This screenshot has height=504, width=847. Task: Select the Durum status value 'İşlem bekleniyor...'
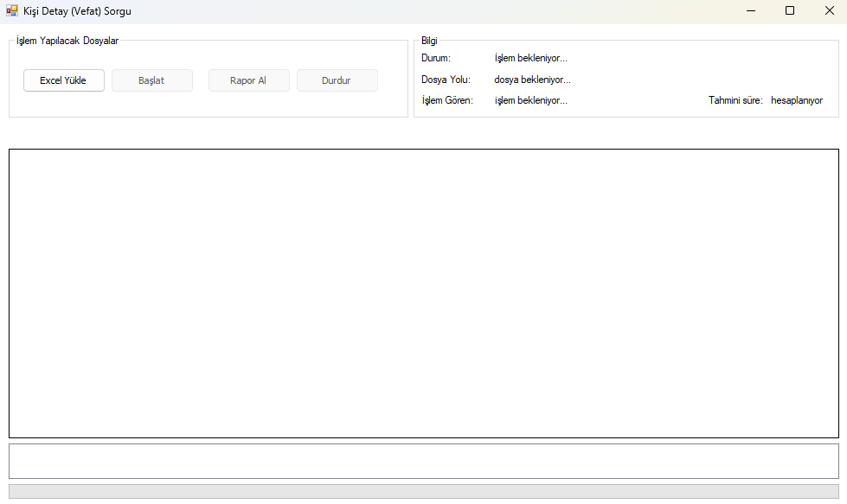point(530,58)
